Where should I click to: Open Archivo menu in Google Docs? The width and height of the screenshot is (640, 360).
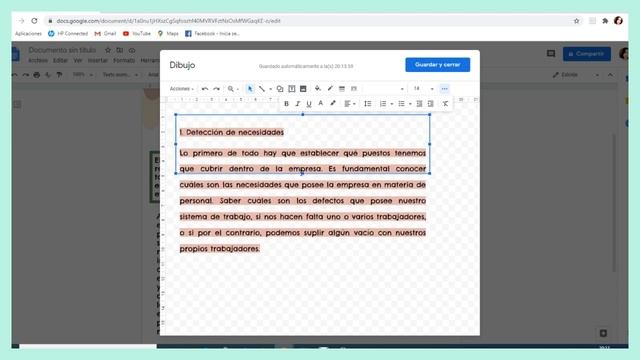coord(38,60)
